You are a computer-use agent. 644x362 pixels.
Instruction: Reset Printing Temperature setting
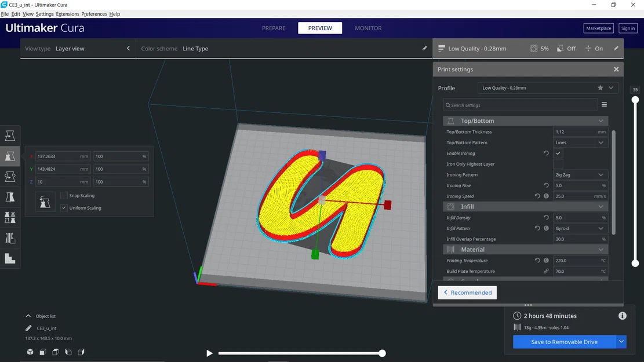point(537,260)
